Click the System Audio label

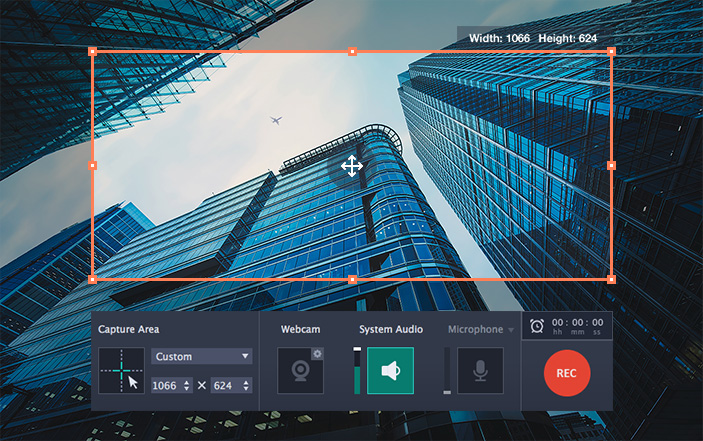(x=391, y=329)
